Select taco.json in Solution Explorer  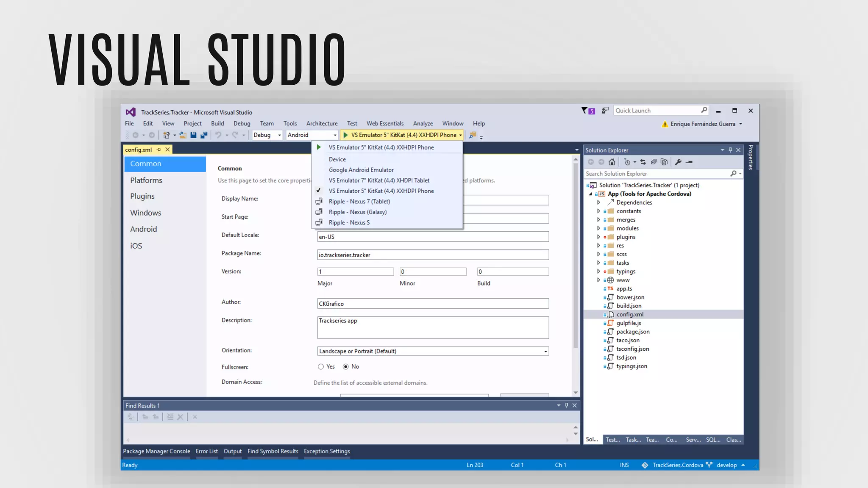tap(628, 341)
